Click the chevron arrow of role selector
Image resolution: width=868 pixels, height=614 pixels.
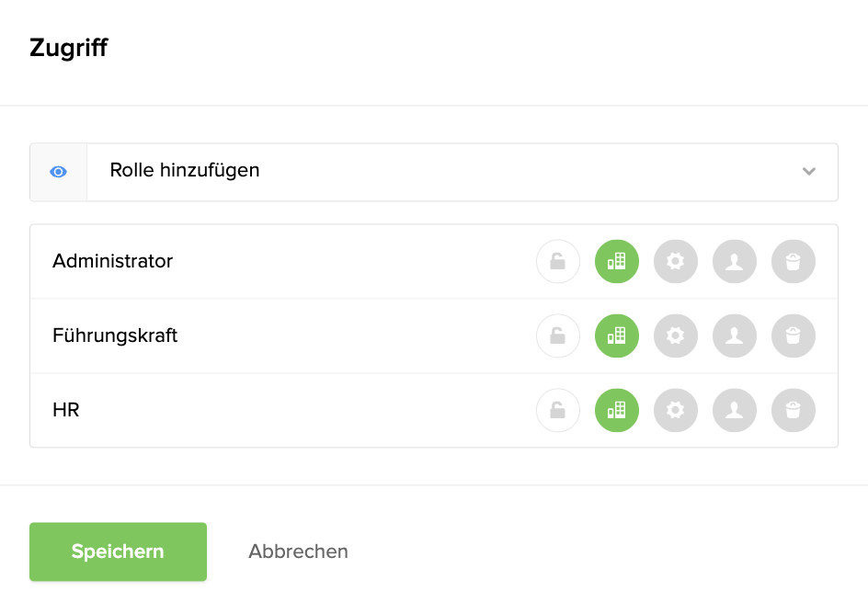[809, 172]
